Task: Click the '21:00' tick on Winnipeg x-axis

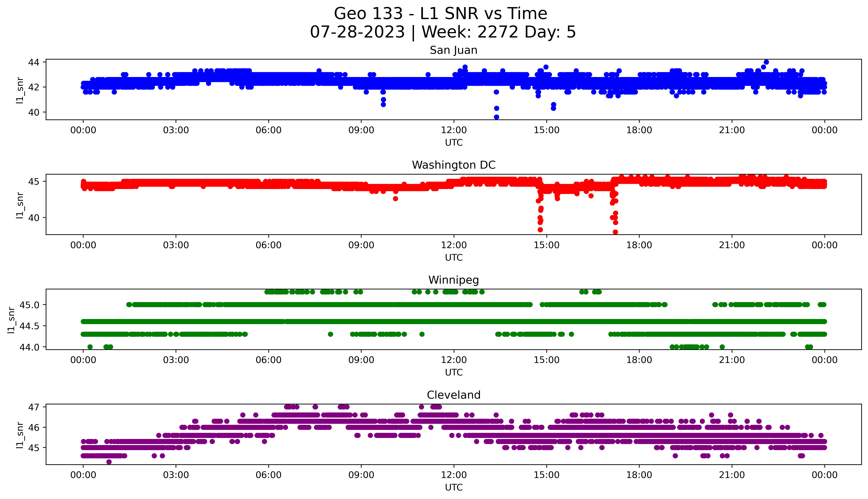Action: (732, 360)
